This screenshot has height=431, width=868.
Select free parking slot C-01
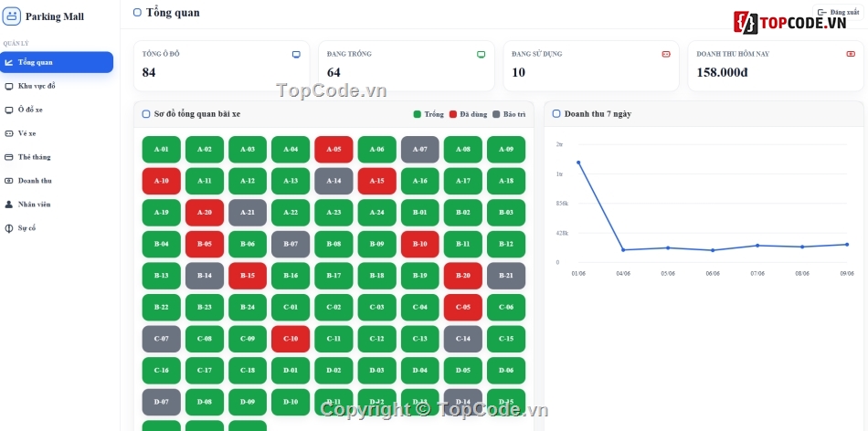pos(291,307)
